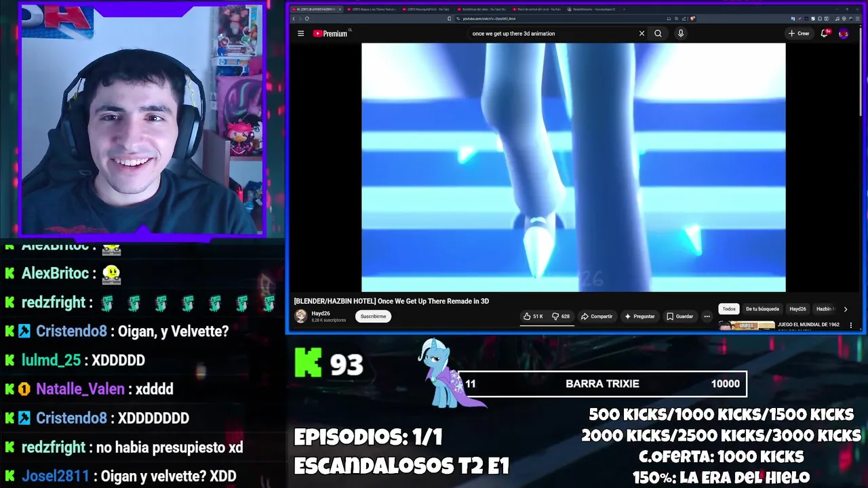Click the green Kick logo beside 93
868x488 pixels.
pos(308,363)
